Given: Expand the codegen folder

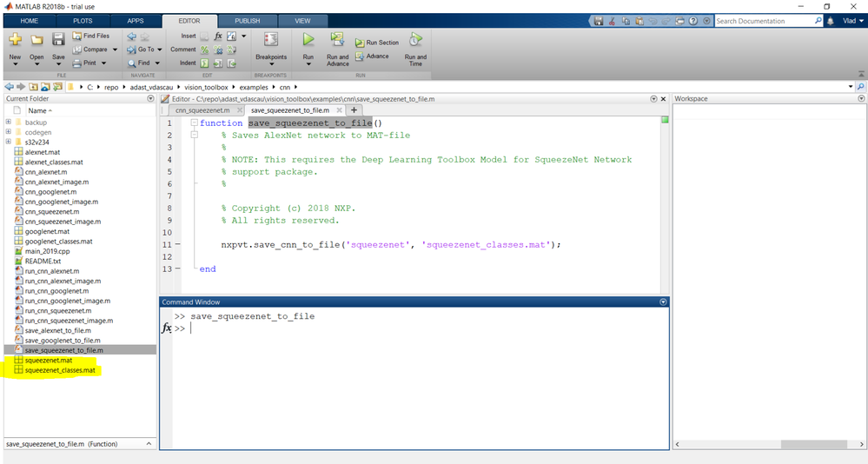Looking at the screenshot, I should click(x=9, y=132).
